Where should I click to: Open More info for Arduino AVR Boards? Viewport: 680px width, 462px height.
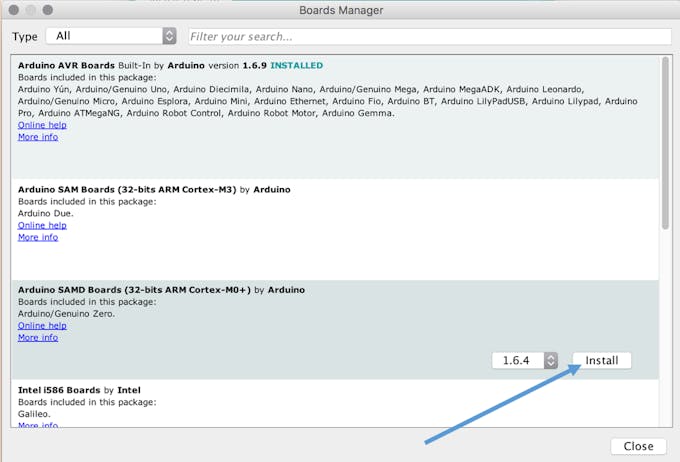(x=38, y=137)
